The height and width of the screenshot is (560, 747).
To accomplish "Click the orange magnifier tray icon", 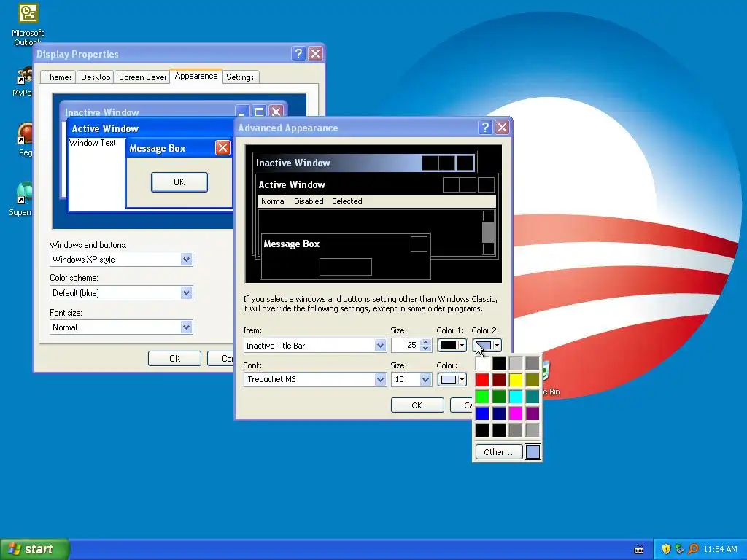I will pyautogui.click(x=693, y=549).
